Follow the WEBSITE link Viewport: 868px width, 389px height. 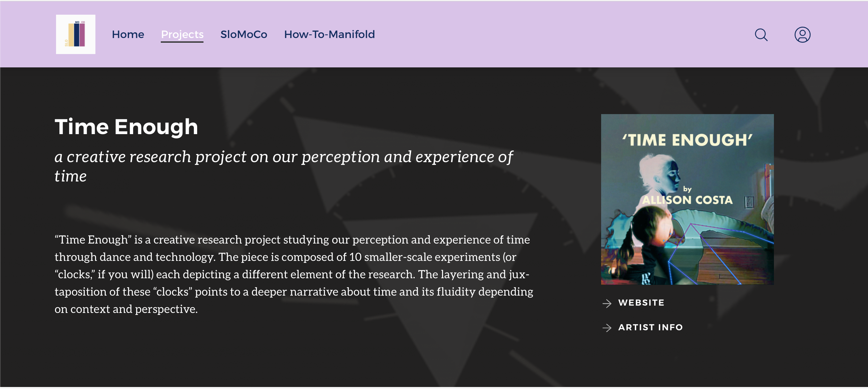coord(641,303)
